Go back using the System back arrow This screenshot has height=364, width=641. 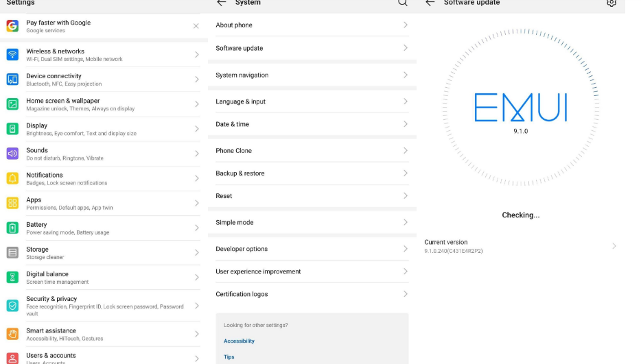point(221,3)
